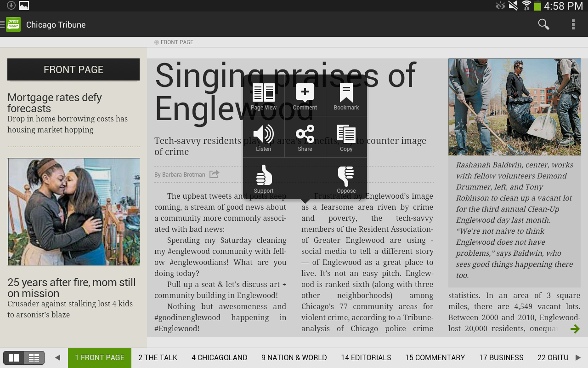Open the Share option in popup

(305, 137)
